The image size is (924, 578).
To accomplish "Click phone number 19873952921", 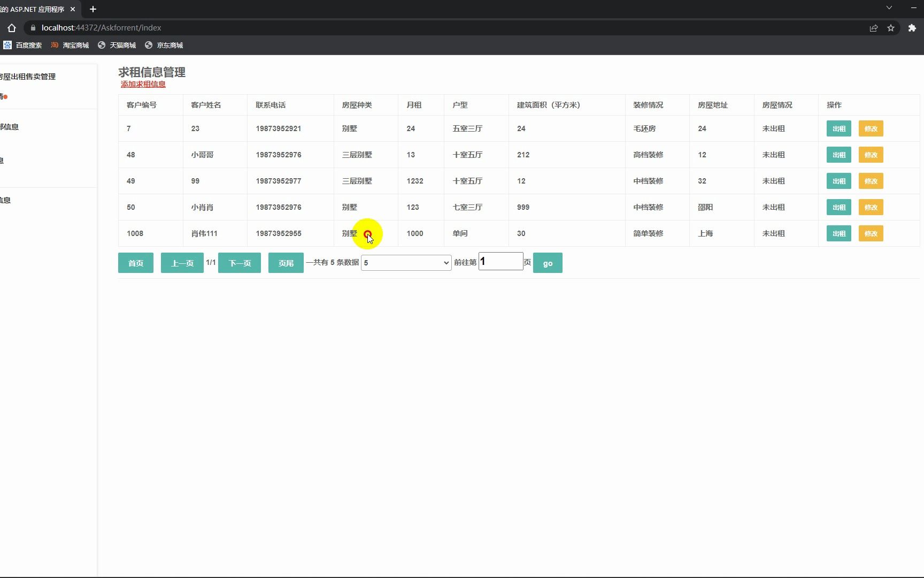I will point(279,128).
